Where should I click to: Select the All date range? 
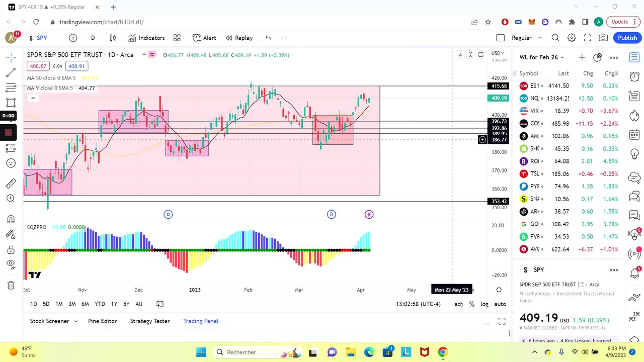[x=139, y=304]
